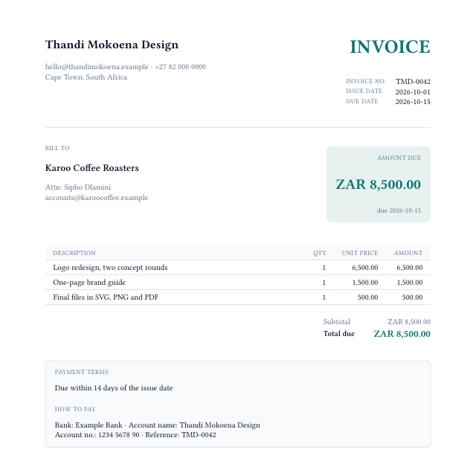This screenshot has width=476, height=461.
Task: Select 'One-page brand guide' row description
Action: point(89,283)
